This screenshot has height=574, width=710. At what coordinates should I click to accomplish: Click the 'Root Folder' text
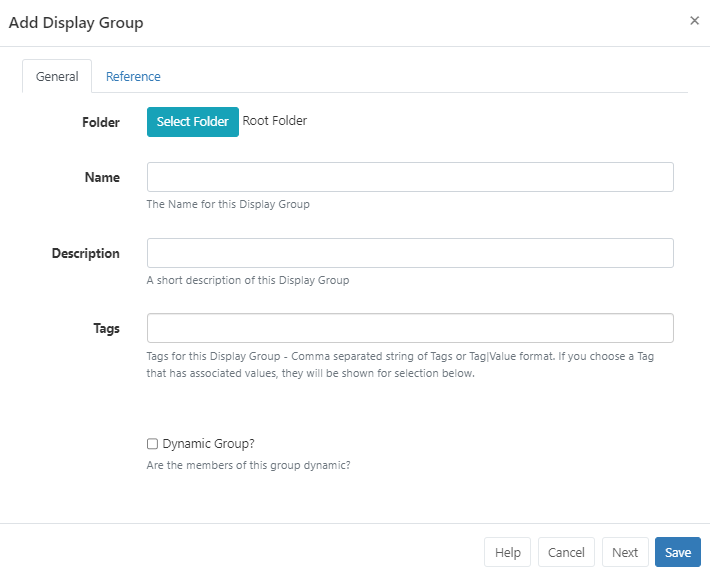[275, 121]
